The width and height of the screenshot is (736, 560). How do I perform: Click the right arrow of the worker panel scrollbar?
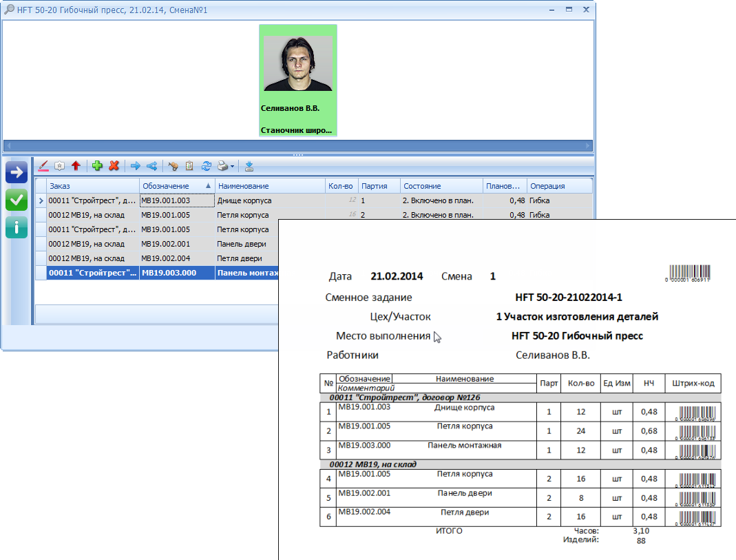588,145
